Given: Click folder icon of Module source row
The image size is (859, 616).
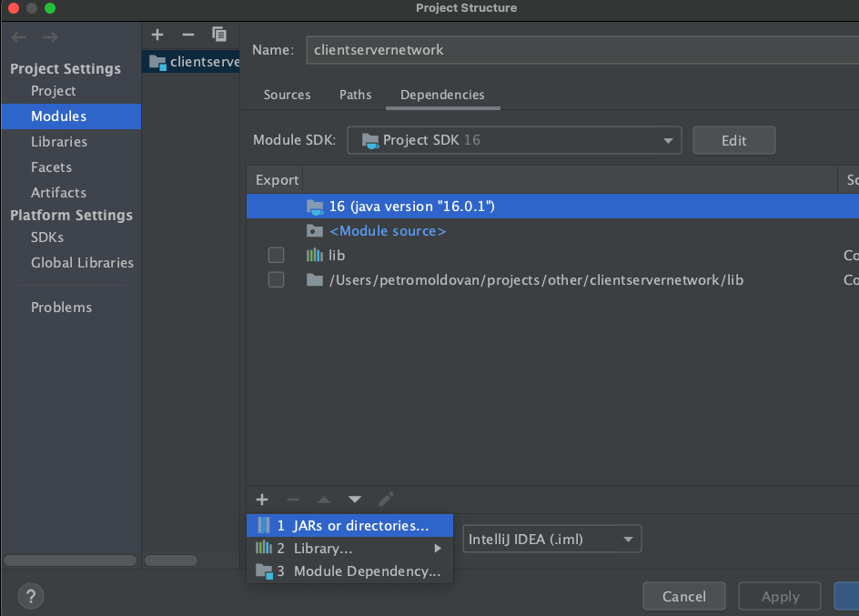Looking at the screenshot, I should click(x=315, y=230).
